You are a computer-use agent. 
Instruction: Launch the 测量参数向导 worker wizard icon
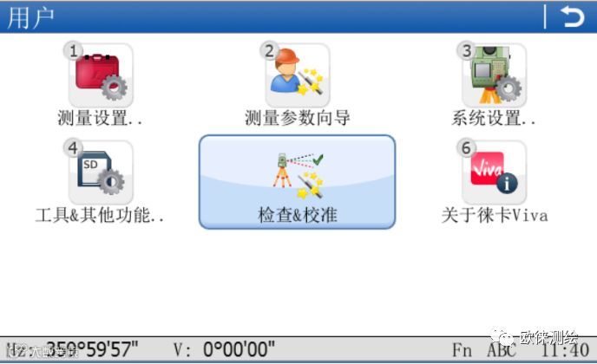pyautogui.click(x=298, y=75)
